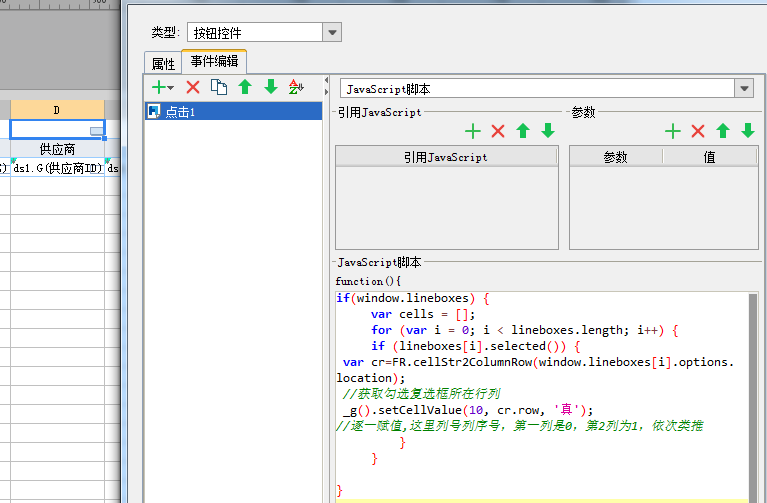
Task: Remove referenced JavaScript entry with red X
Action: [x=498, y=131]
